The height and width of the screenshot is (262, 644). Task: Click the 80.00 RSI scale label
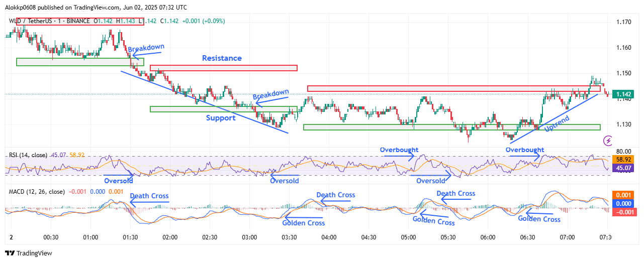click(624, 151)
